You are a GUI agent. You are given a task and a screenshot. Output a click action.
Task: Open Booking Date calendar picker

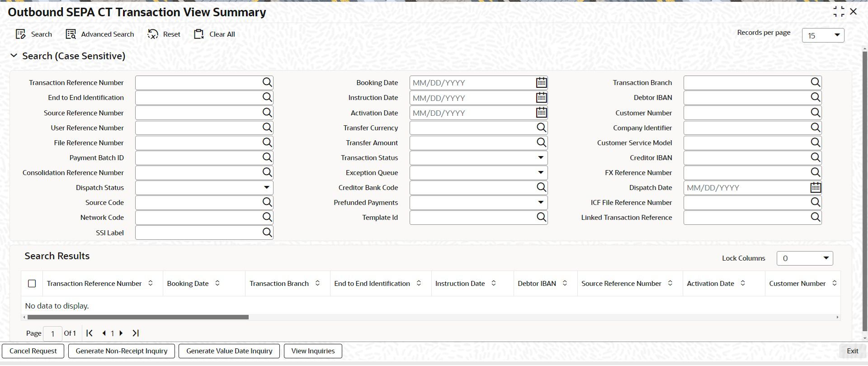[x=541, y=82]
